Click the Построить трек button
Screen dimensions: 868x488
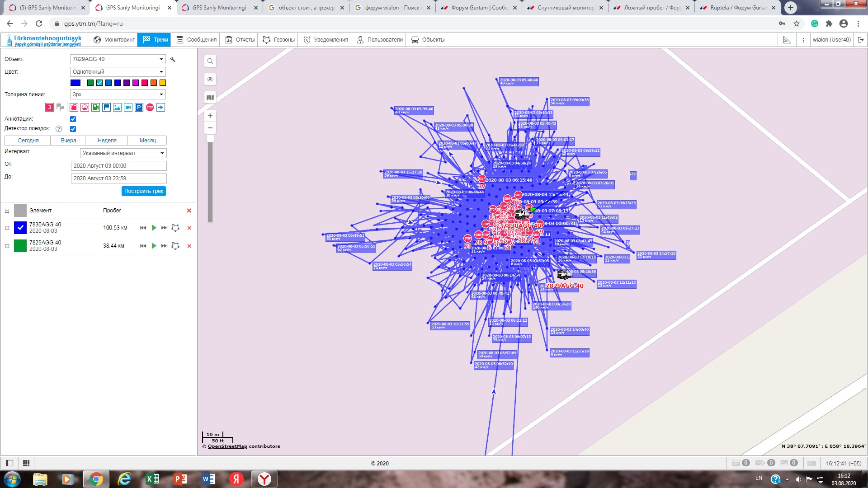click(x=144, y=191)
